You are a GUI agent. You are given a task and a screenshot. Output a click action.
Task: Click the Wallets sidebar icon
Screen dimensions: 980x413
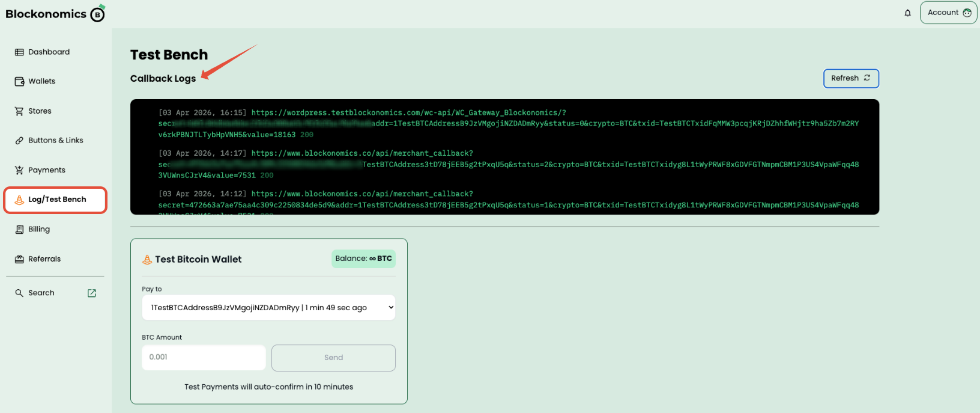19,81
